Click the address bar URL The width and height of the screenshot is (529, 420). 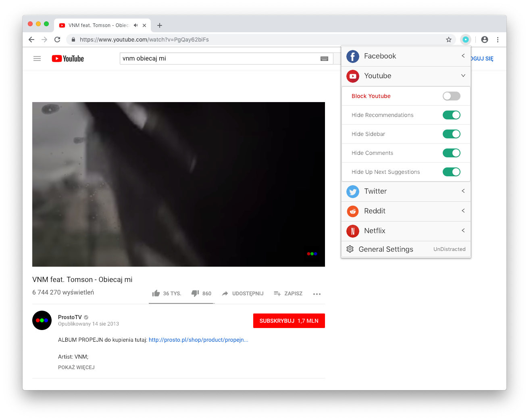(x=144, y=40)
